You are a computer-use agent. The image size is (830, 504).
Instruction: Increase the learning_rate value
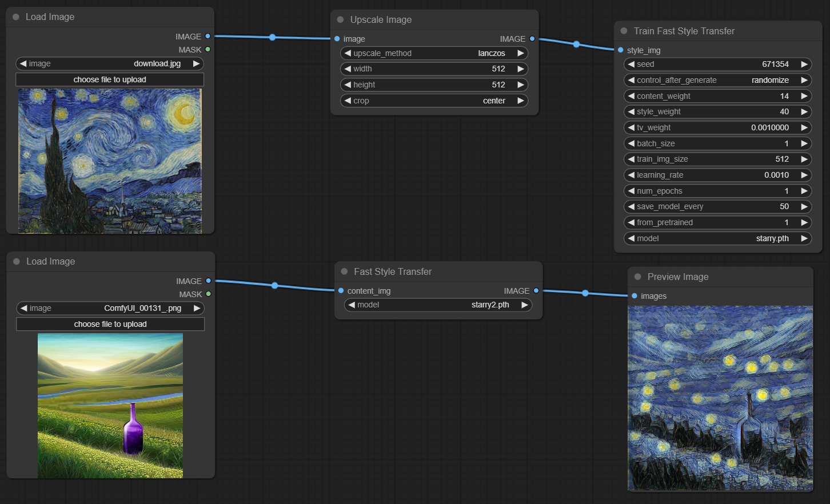(x=804, y=175)
